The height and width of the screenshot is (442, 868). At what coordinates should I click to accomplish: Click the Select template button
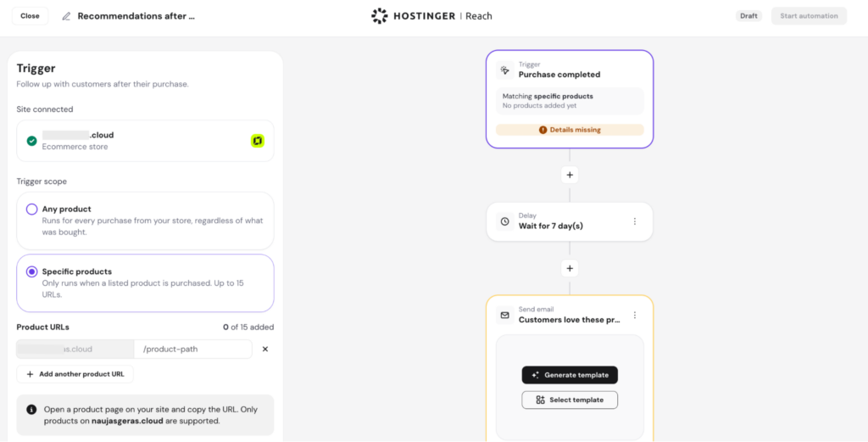[570, 400]
